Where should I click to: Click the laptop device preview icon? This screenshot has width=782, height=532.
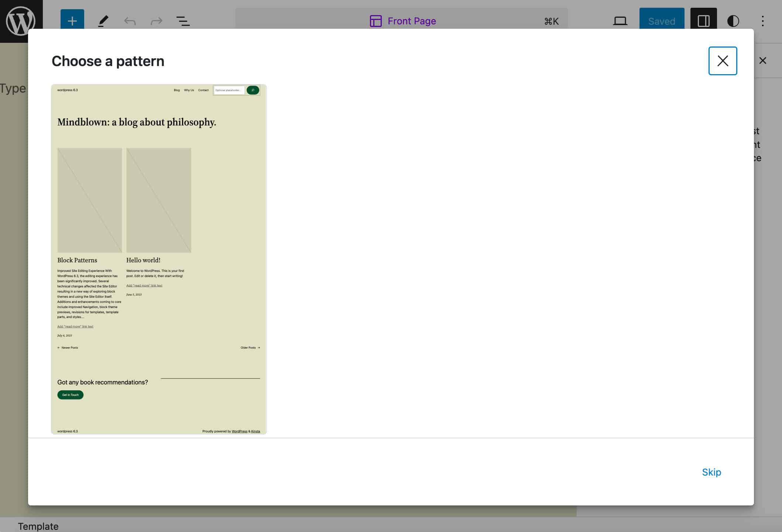pyautogui.click(x=620, y=21)
